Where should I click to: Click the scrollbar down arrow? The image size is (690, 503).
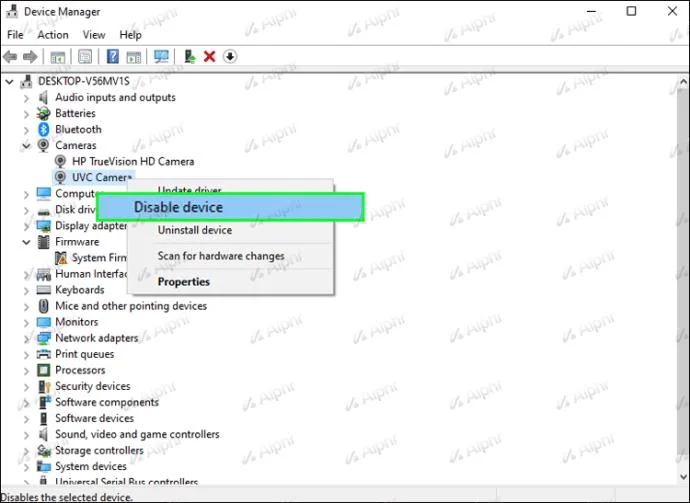click(x=683, y=477)
